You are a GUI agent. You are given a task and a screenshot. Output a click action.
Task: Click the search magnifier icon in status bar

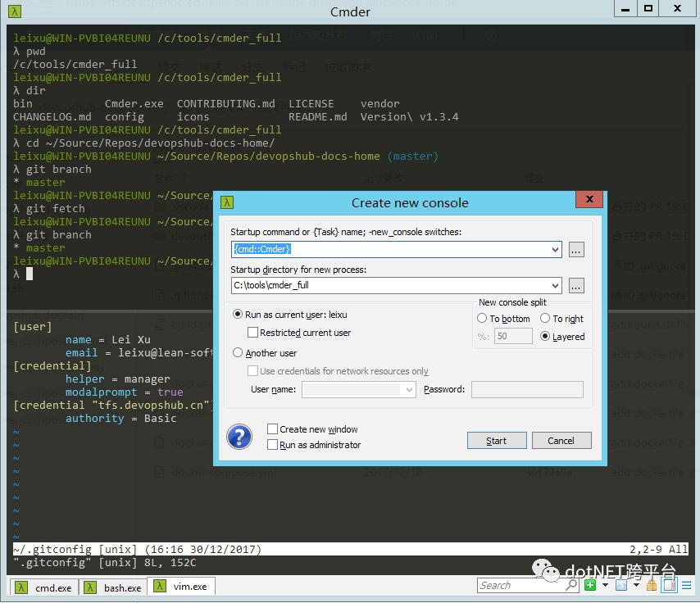point(571,585)
